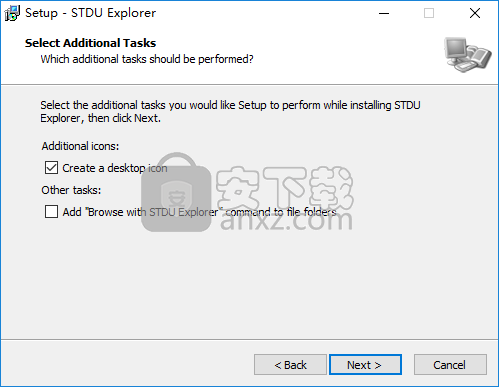The height and width of the screenshot is (387, 499).
Task: Click "Which additional tasks should be performed?" subtitle
Action: (x=147, y=59)
